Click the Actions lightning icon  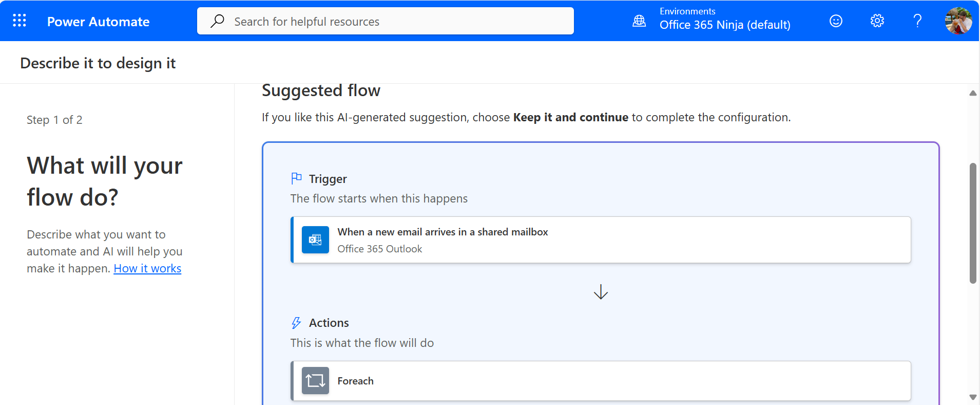pos(296,323)
